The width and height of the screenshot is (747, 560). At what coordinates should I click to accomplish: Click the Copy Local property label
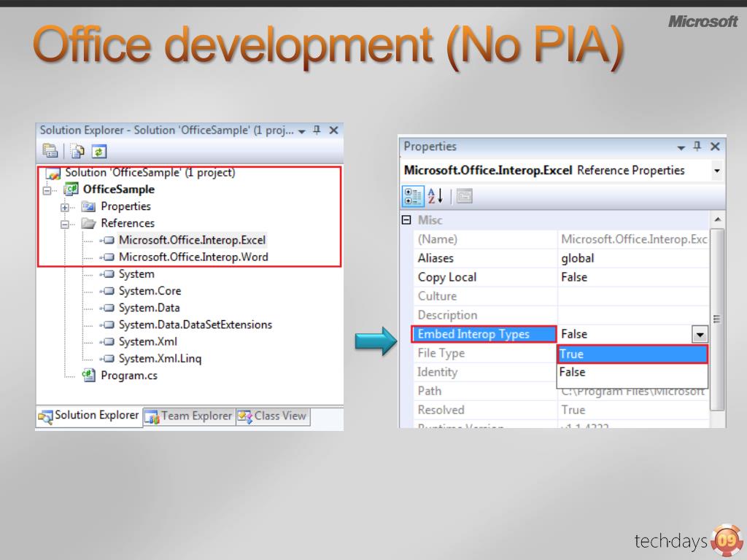447,277
